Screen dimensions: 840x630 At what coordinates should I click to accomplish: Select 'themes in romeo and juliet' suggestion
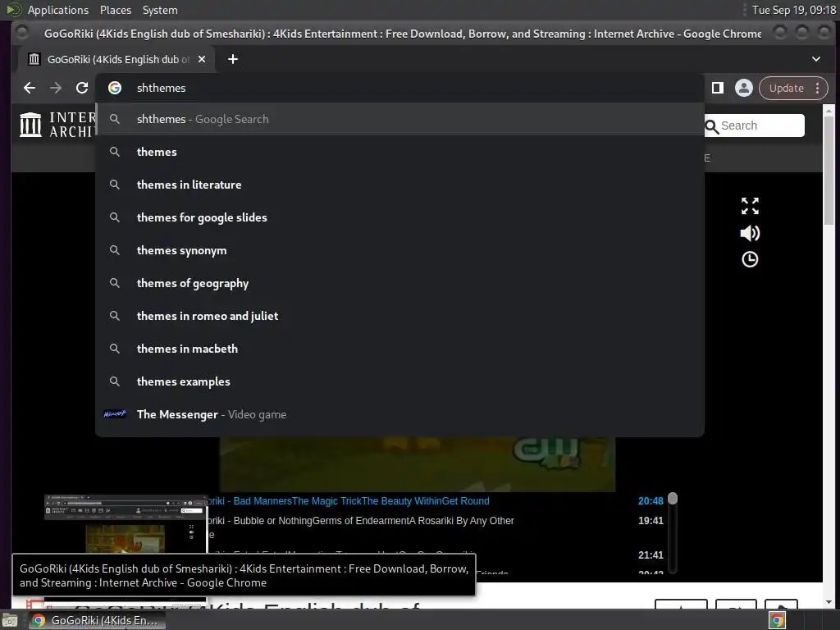pyautogui.click(x=399, y=316)
